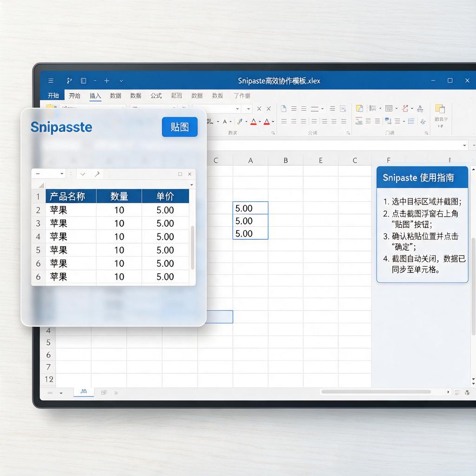476x476 pixels.
Task: Click the square layout icon in title bar
Action: coord(84,81)
